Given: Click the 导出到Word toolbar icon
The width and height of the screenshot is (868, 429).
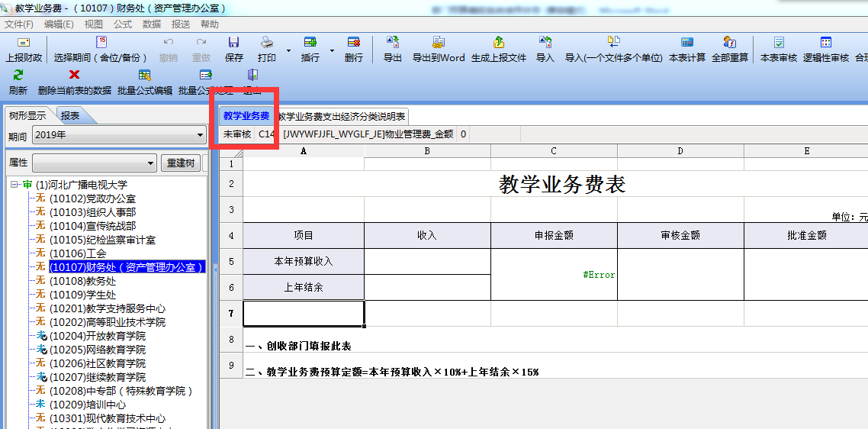Looking at the screenshot, I should [x=439, y=43].
